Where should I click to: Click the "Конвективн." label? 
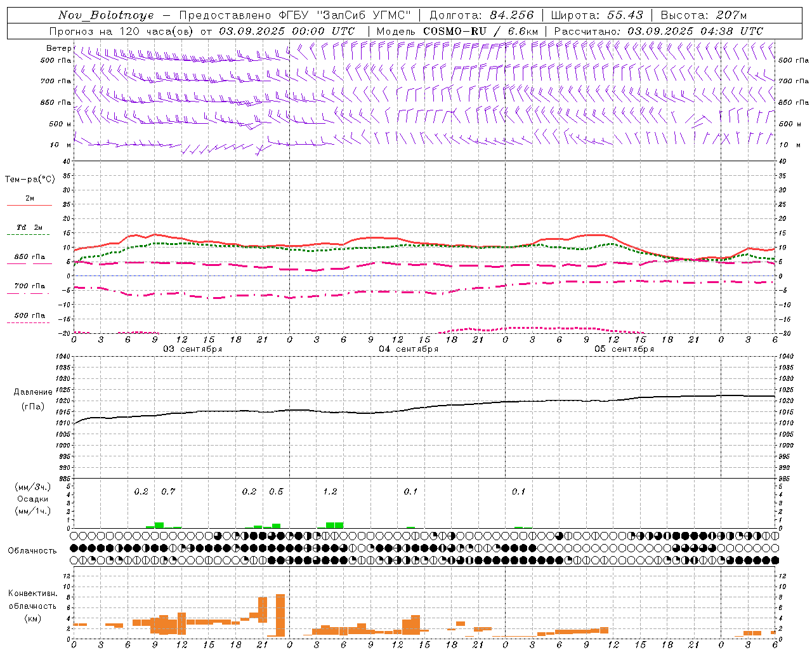(x=32, y=594)
